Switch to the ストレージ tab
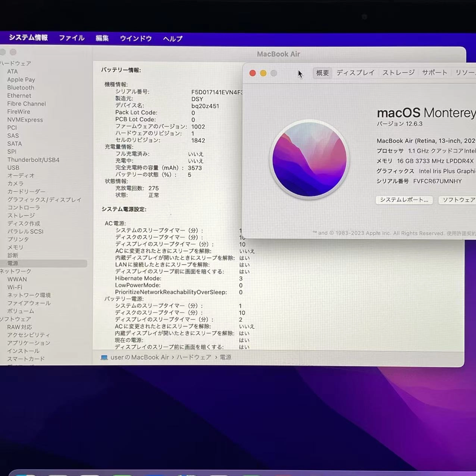 (x=398, y=72)
